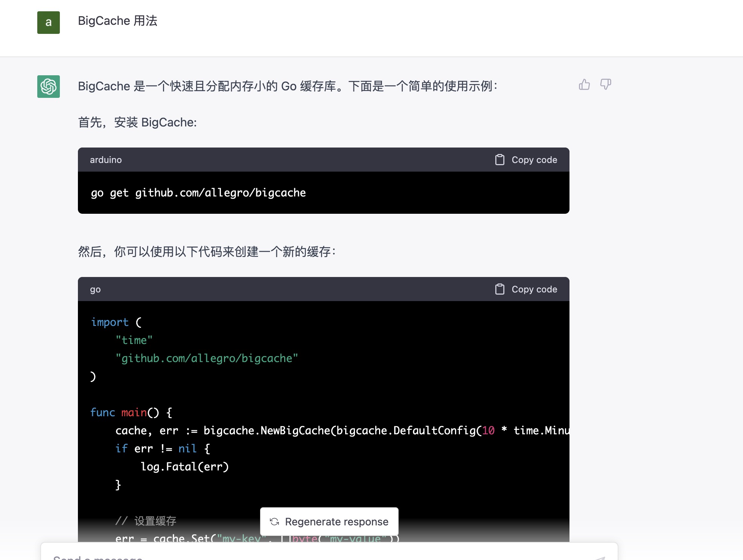The image size is (743, 560).
Task: Click the sentence starting '然后，你可以使用以下代码'
Action: tap(207, 251)
